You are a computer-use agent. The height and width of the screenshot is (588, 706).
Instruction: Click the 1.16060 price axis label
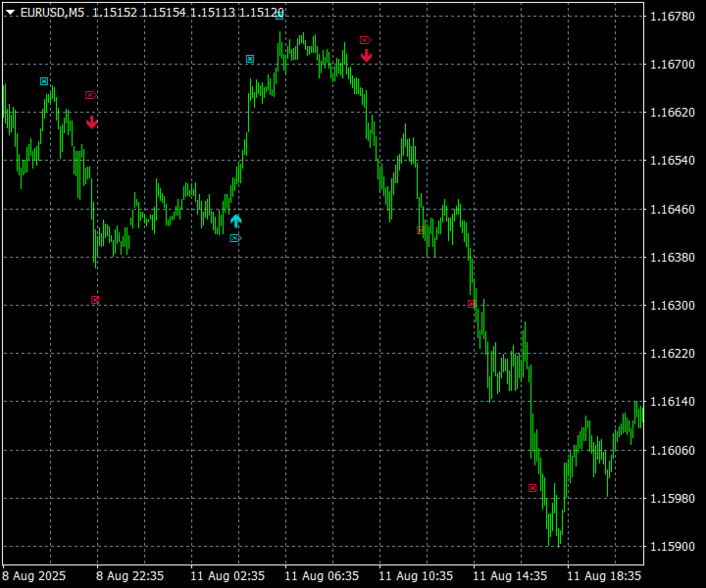tap(673, 451)
